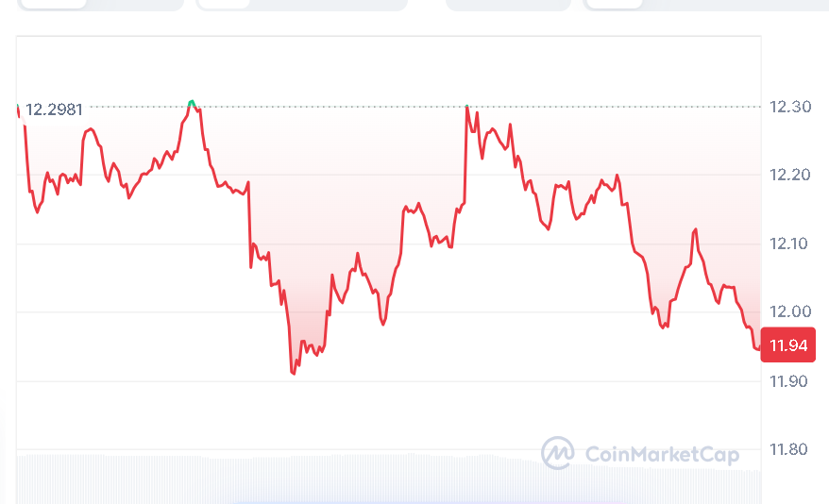The height and width of the screenshot is (504, 829).
Task: Click the chart's lowest point near 11.90
Action: pos(294,373)
